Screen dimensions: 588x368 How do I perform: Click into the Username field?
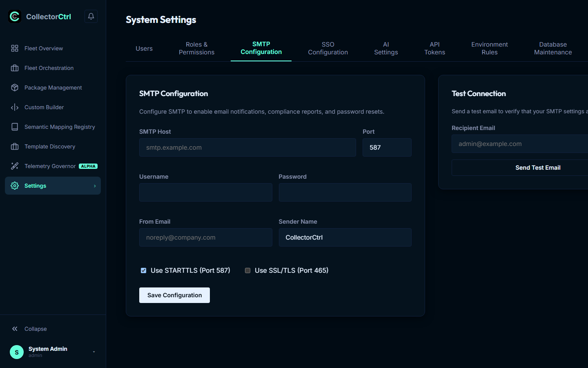(206, 192)
